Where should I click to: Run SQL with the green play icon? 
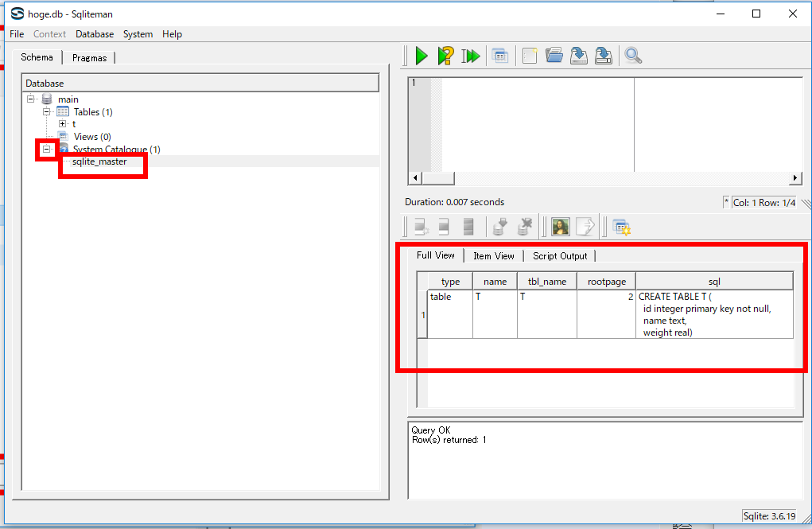[422, 56]
